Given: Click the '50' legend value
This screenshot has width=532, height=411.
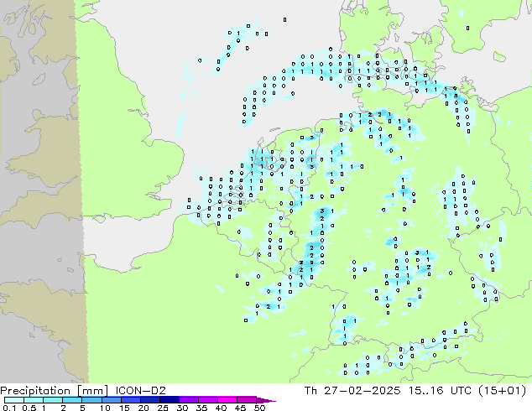Looking at the screenshot, I should click(260, 408).
